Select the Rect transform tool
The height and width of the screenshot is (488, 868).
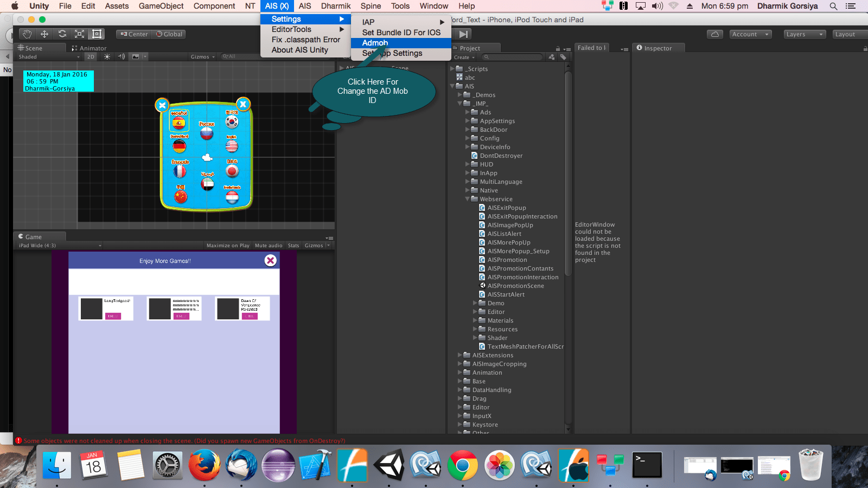coord(97,34)
